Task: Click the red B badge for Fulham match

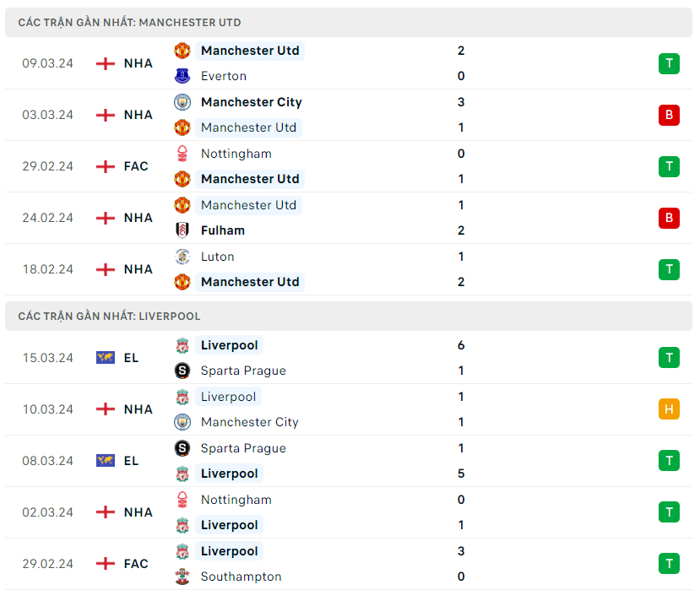Action: pyautogui.click(x=669, y=218)
